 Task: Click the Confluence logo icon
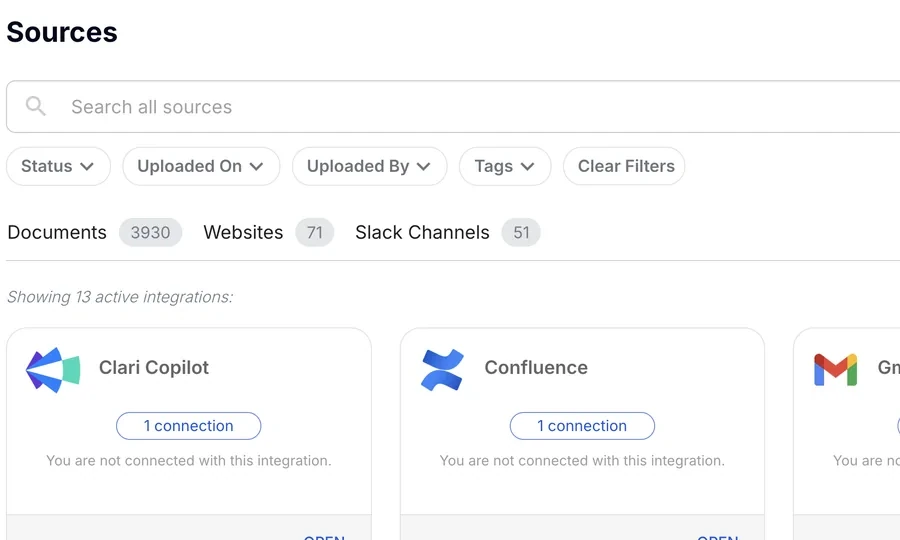tap(442, 370)
